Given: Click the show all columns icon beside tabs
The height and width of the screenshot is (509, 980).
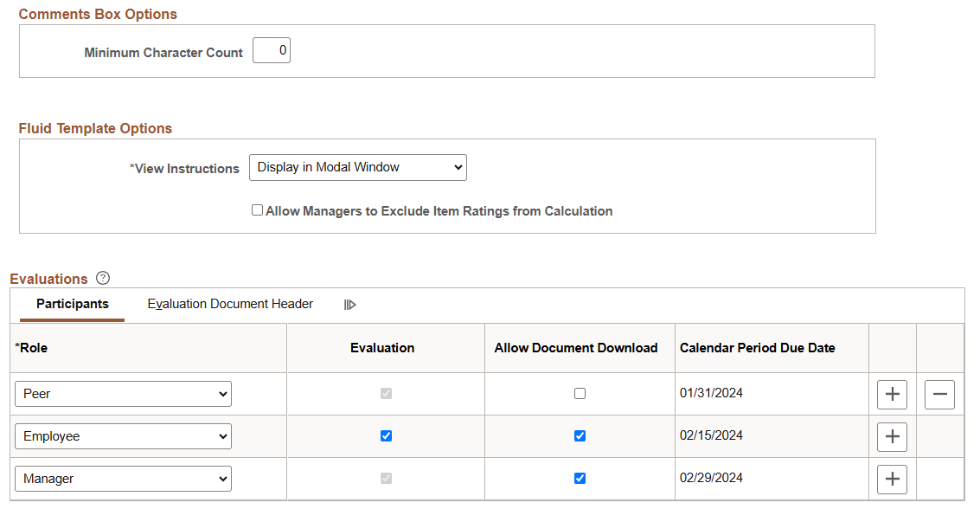Looking at the screenshot, I should click(350, 305).
